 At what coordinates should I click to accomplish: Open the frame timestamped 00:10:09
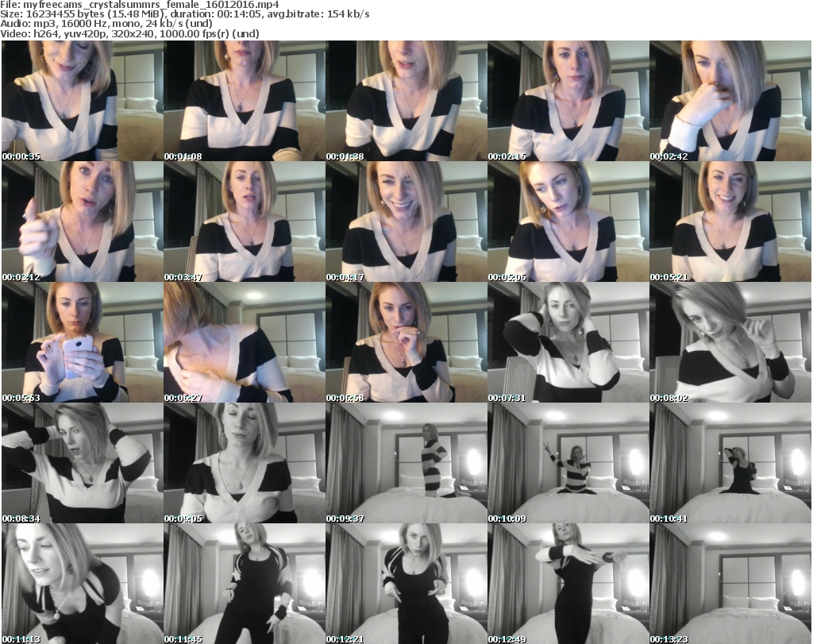click(568, 464)
